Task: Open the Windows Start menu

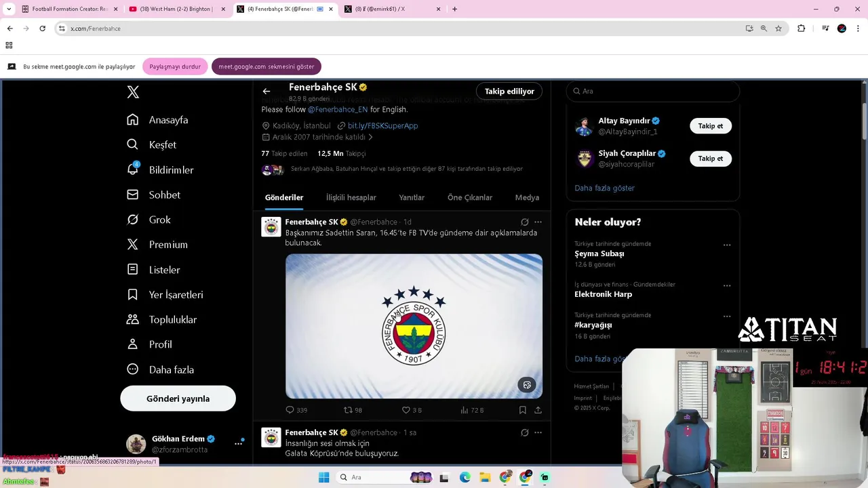Action: (323, 477)
